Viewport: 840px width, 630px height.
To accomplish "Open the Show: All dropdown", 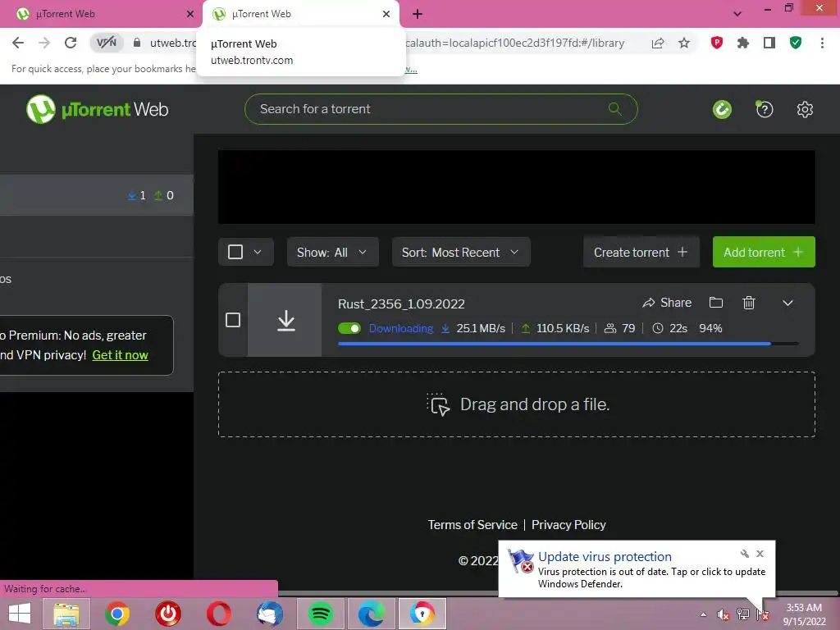I will point(333,252).
